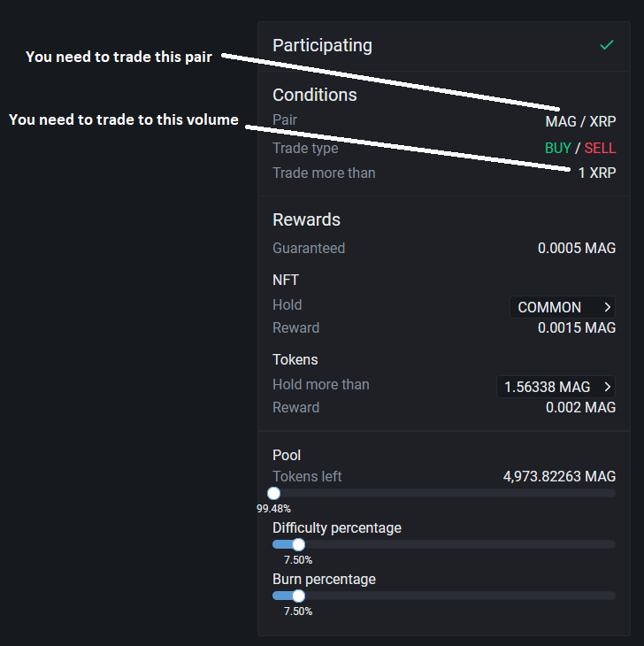Click the 4,973.82263 MAG tokens left value
Viewport: 644px width, 646px height.
(x=559, y=476)
